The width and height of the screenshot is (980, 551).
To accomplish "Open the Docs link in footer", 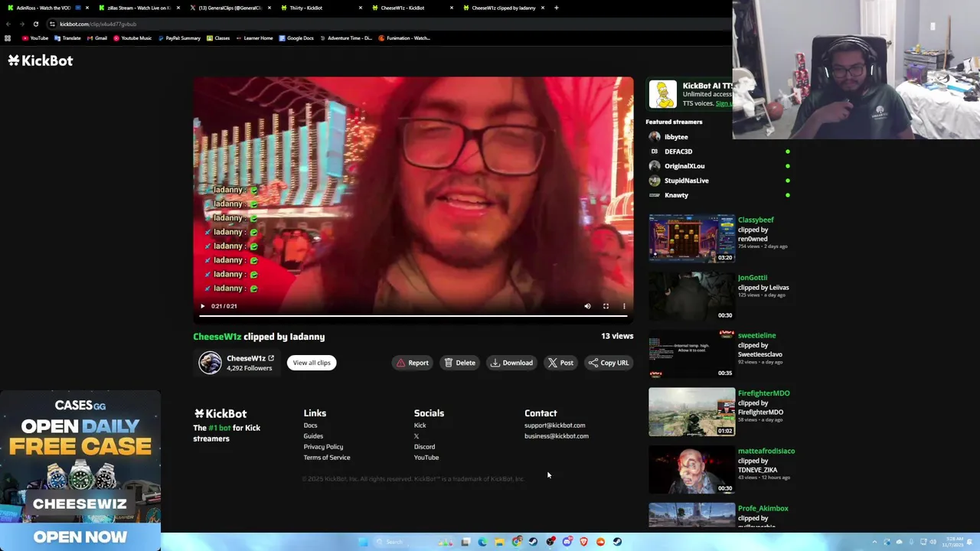I will point(310,425).
